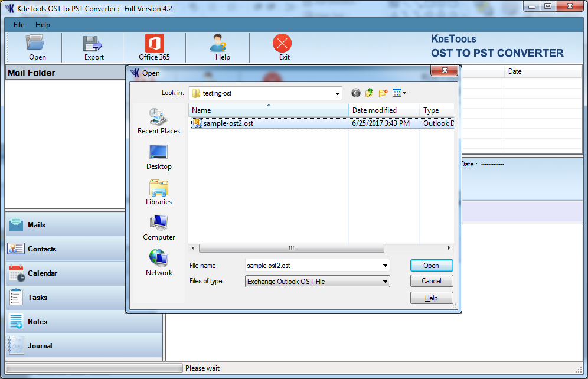Select Network location in the places bar
This screenshot has width=588, height=379.
[159, 263]
